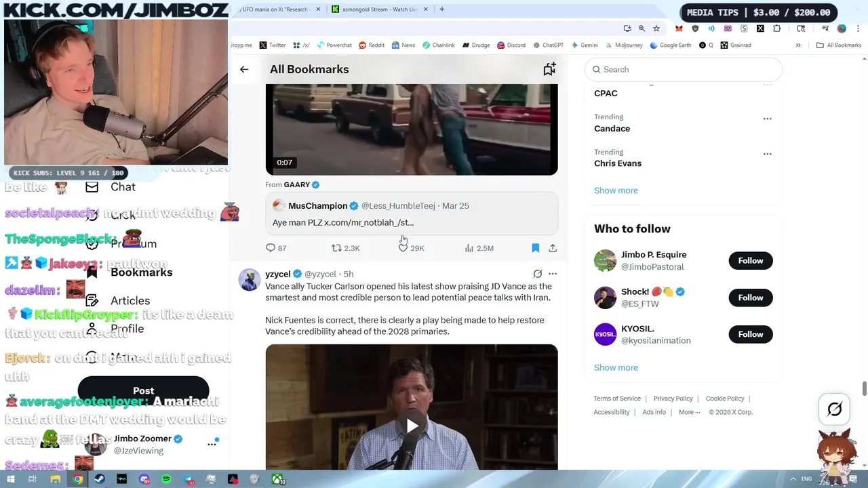Follow Shock! @ES_FTW

tap(751, 298)
